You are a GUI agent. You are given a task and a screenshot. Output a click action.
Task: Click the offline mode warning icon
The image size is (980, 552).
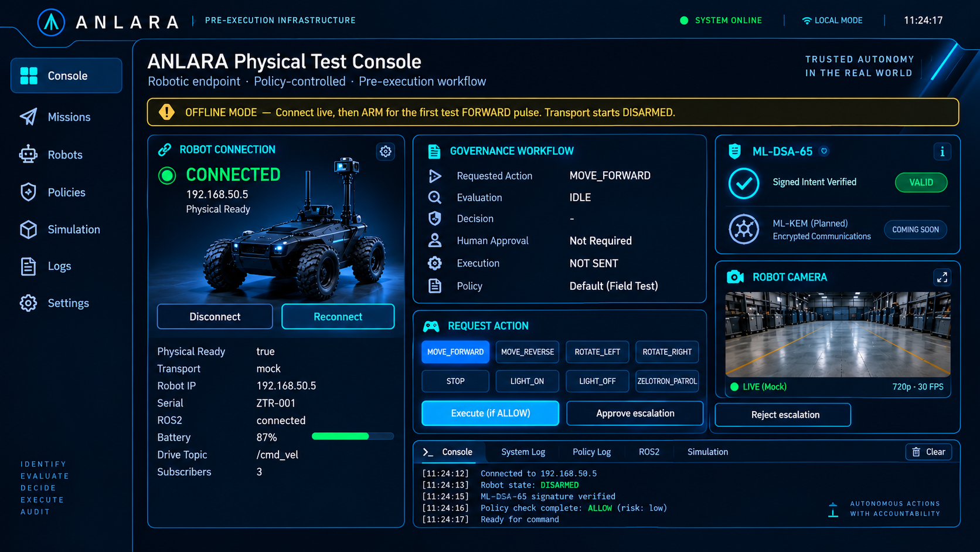point(166,112)
